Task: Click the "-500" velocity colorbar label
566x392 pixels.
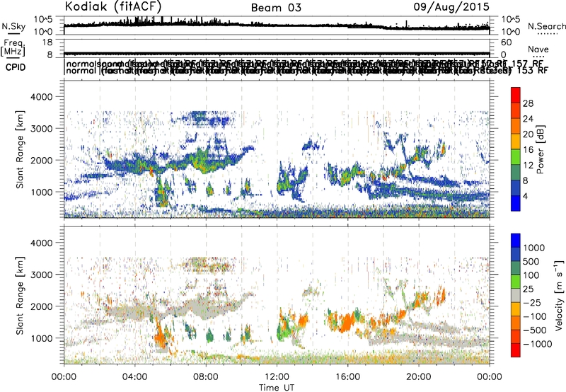Action: tap(535, 330)
